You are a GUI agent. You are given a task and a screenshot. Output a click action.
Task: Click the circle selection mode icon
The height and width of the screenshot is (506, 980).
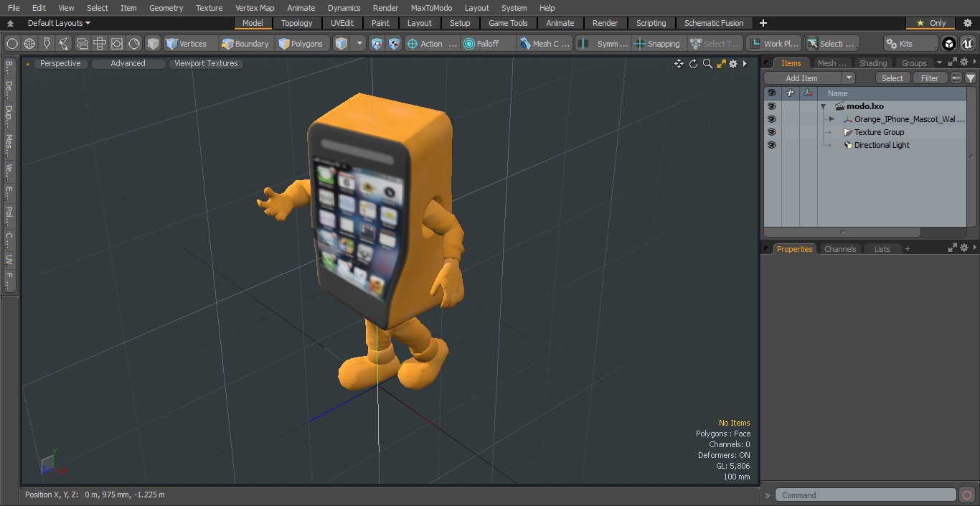(x=11, y=44)
